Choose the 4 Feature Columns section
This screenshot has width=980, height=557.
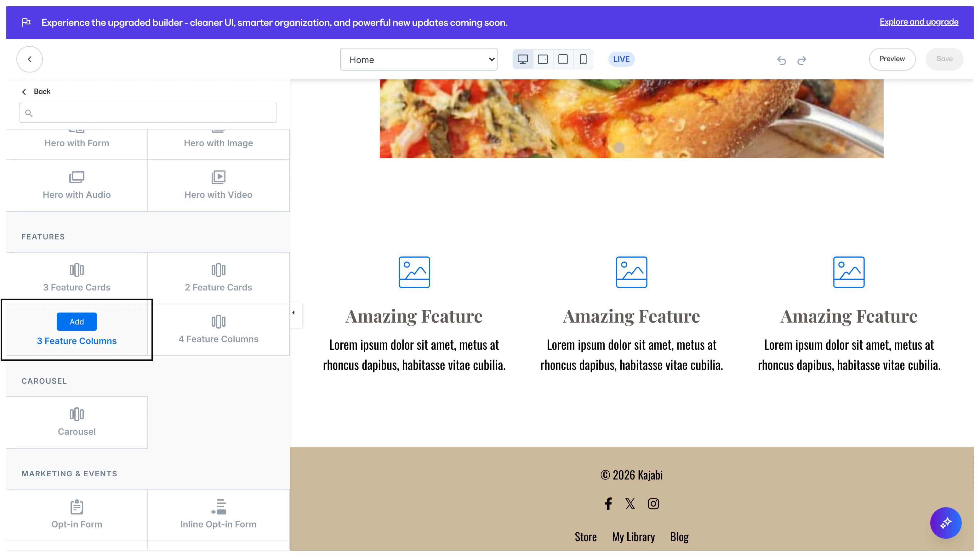[218, 330]
